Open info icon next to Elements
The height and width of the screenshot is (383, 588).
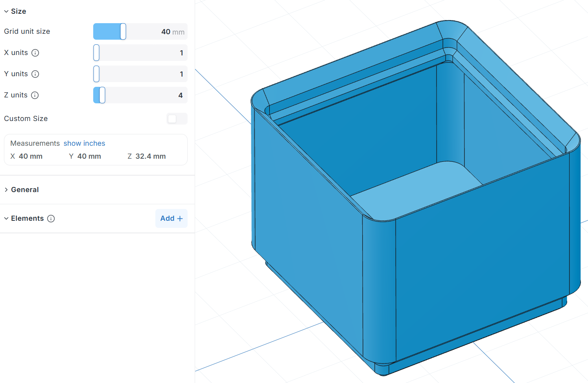[51, 218]
